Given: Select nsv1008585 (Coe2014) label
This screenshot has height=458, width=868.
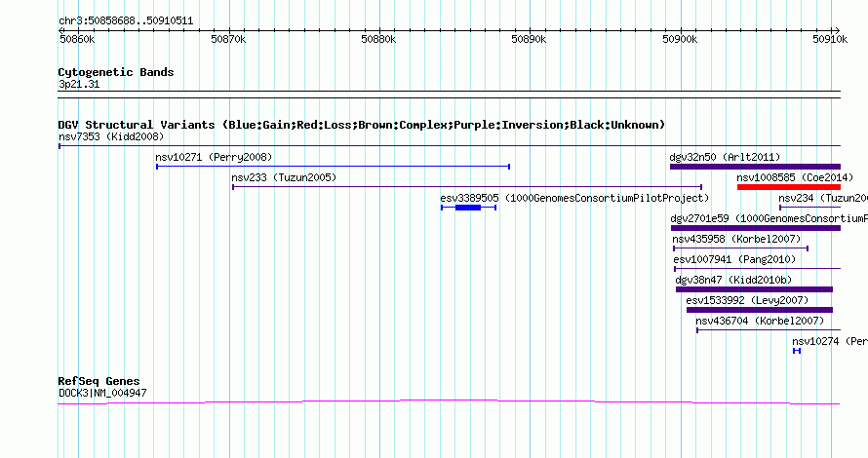Looking at the screenshot, I should pos(795,177).
